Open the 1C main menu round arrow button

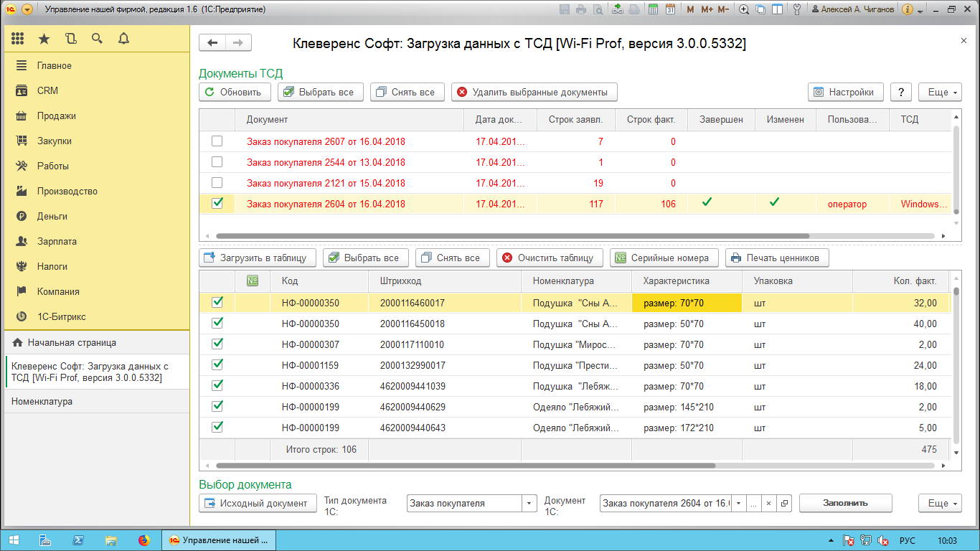click(27, 9)
